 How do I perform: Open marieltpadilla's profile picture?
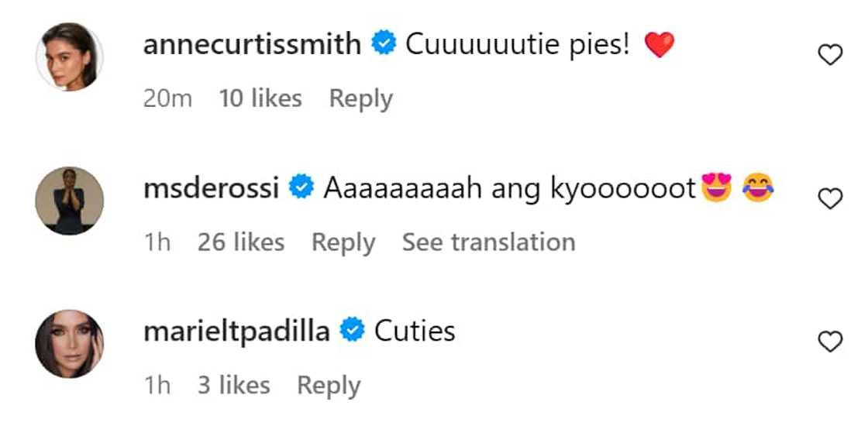coord(70,344)
